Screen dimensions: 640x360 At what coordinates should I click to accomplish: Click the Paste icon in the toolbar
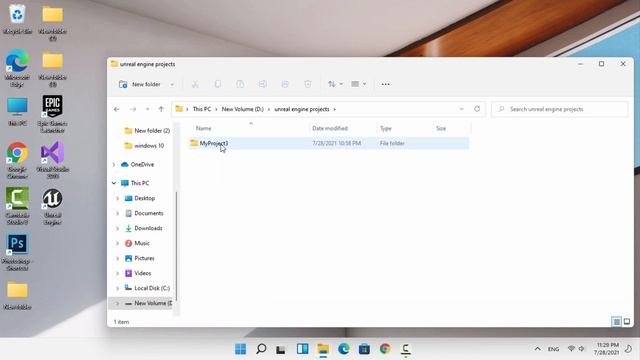240,84
